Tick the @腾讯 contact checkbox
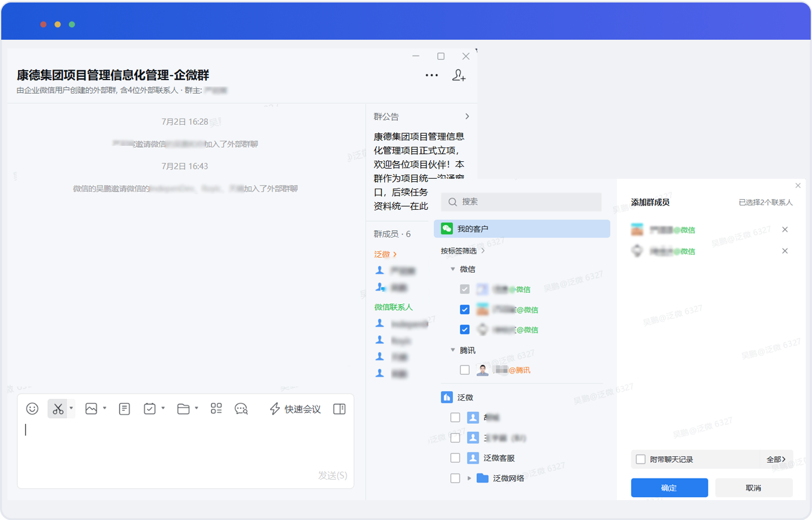Viewport: 812px width, 520px height. (464, 370)
